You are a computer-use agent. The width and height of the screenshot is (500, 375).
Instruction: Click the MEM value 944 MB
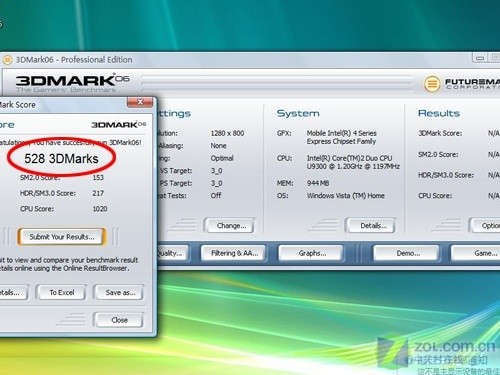tap(318, 183)
